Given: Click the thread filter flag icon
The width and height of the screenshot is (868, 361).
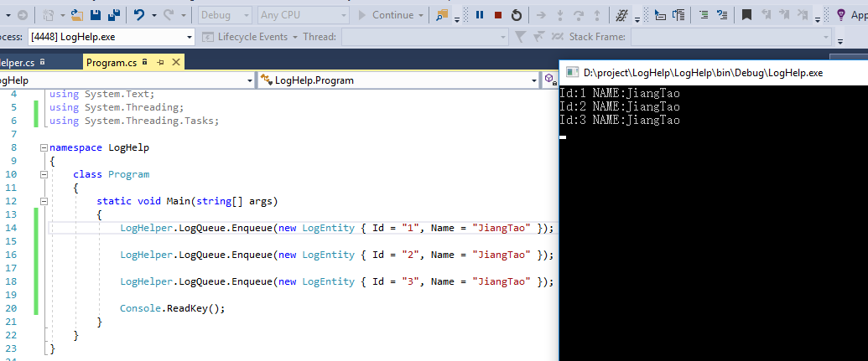Looking at the screenshot, I should (x=520, y=37).
